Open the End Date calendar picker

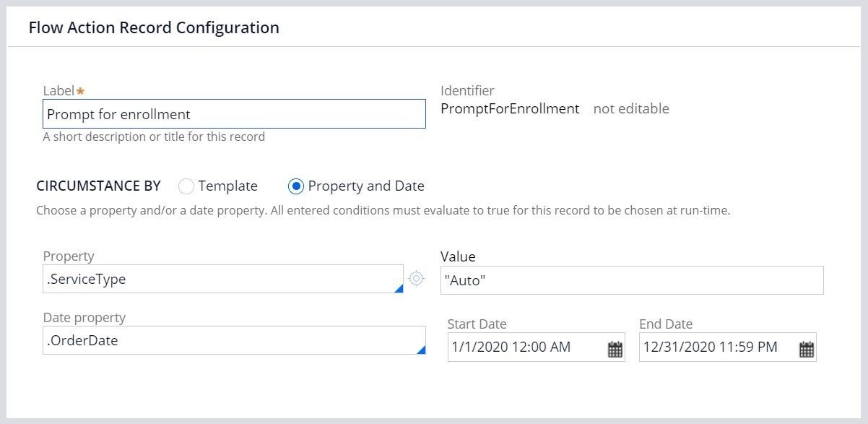(806, 350)
